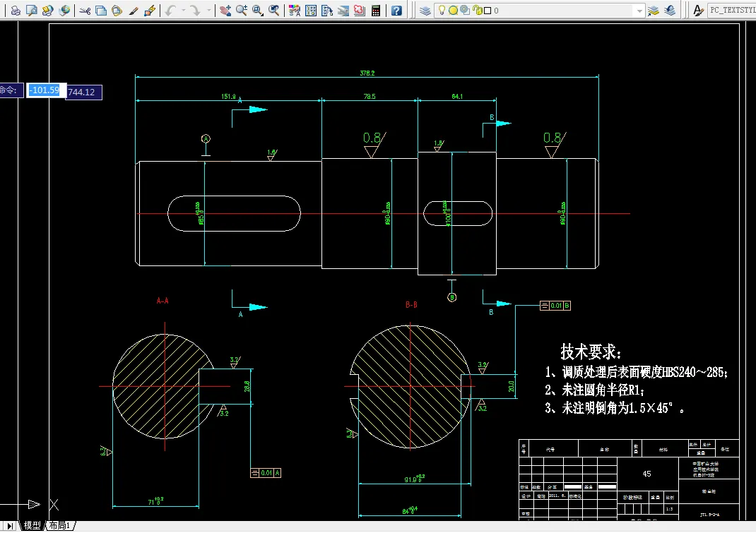Expand the layer list dropdown
The image size is (756, 533).
639,11
